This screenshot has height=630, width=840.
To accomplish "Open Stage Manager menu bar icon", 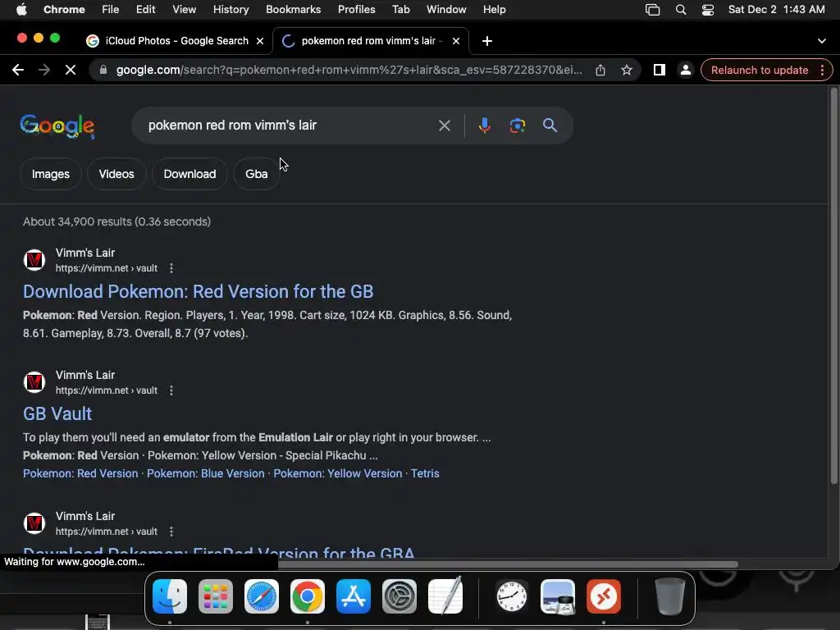I will (x=652, y=10).
